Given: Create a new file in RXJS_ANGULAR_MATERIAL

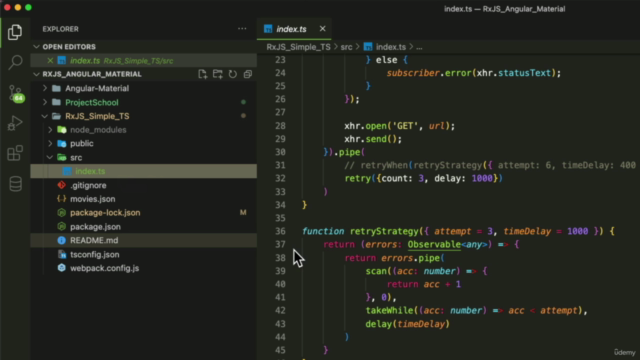Looking at the screenshot, I should [202, 74].
